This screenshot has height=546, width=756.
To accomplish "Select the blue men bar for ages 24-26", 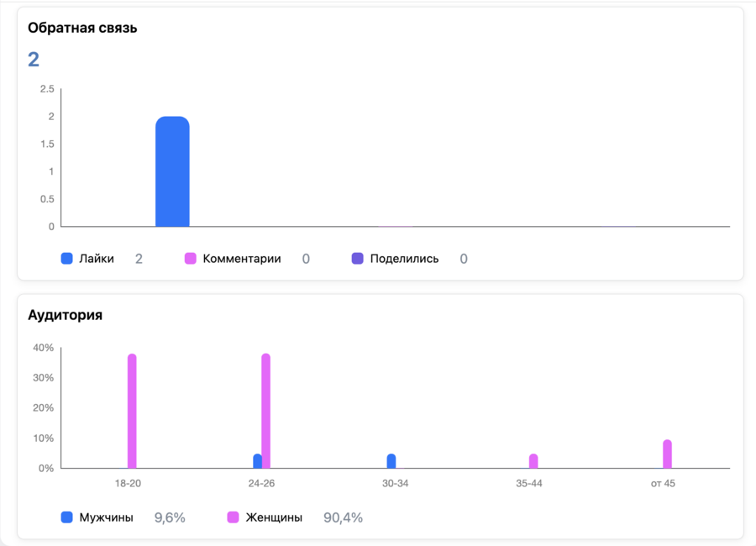I will [257, 461].
